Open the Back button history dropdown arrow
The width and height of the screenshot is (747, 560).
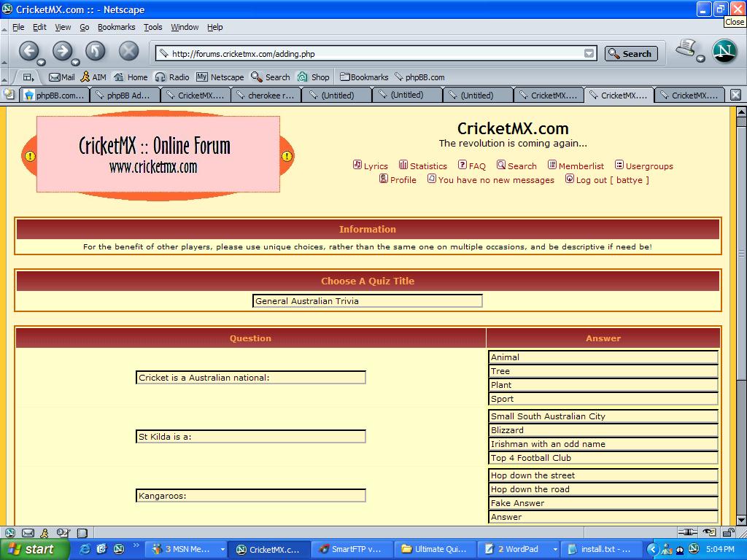(42, 63)
